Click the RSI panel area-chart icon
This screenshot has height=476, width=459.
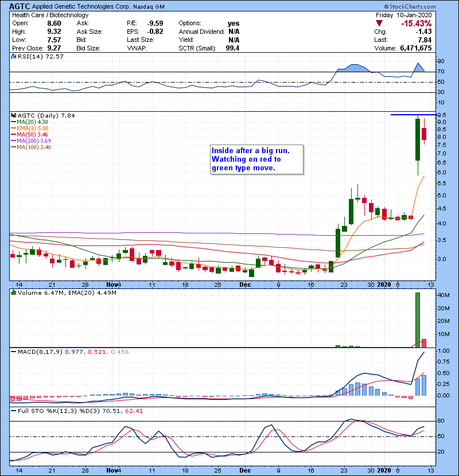(x=13, y=56)
